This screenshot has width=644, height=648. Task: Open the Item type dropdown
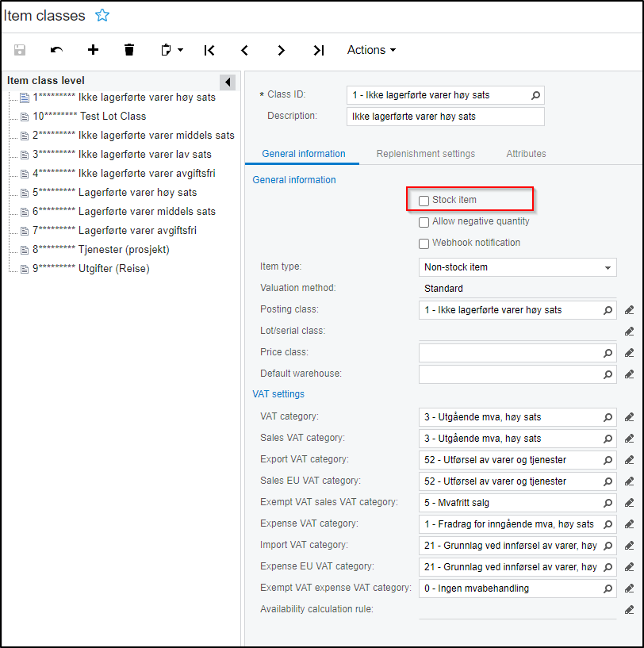point(517,267)
